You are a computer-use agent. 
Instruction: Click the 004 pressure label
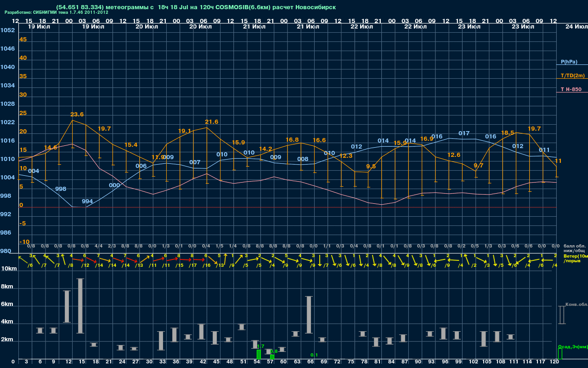tap(34, 171)
